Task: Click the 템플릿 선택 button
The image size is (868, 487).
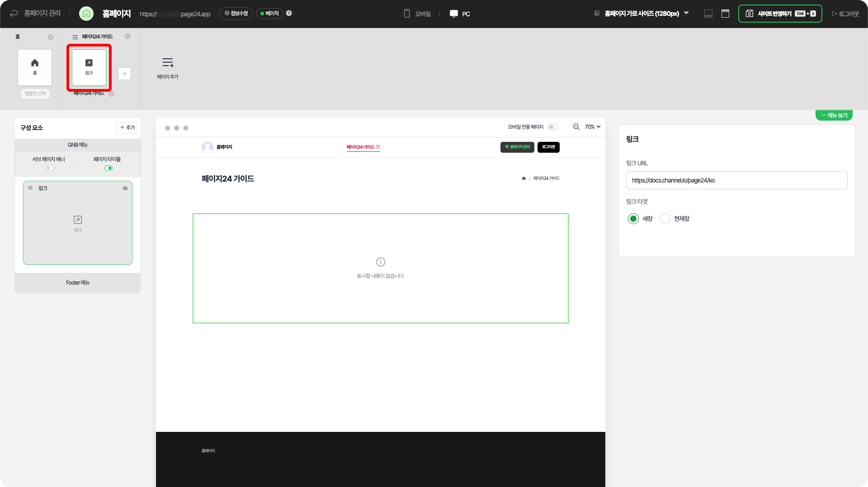Action: click(35, 94)
